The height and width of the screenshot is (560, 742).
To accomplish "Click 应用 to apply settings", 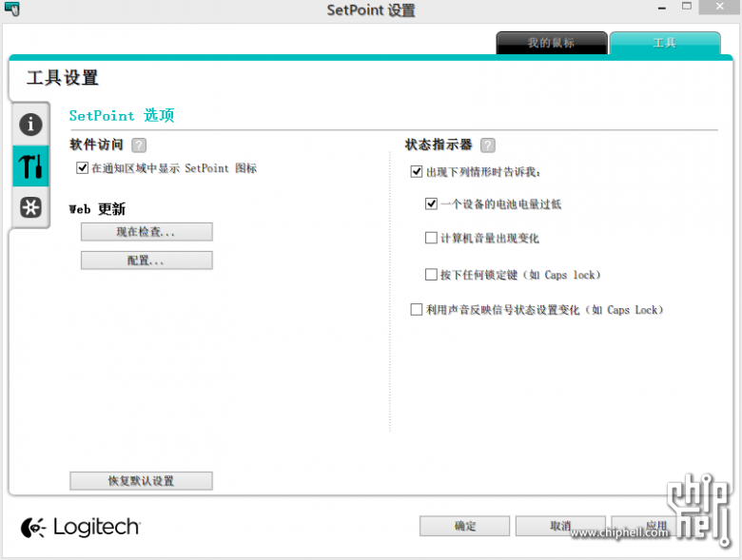I will coord(655,526).
